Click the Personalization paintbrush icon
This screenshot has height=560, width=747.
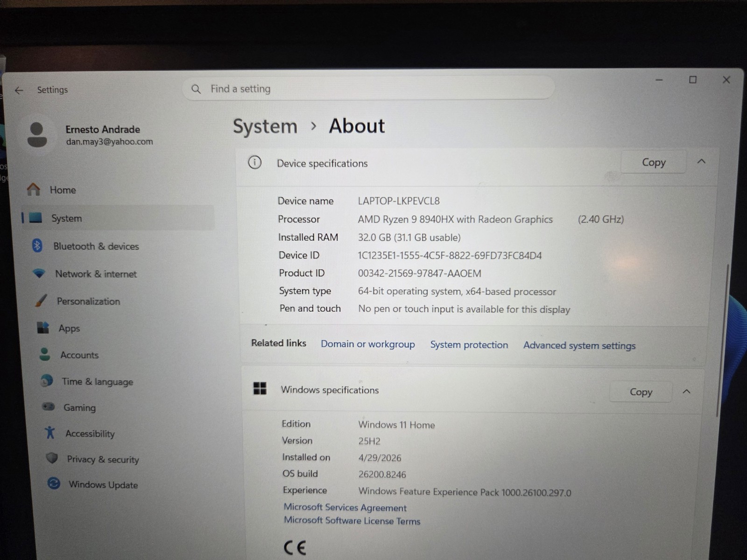click(41, 301)
